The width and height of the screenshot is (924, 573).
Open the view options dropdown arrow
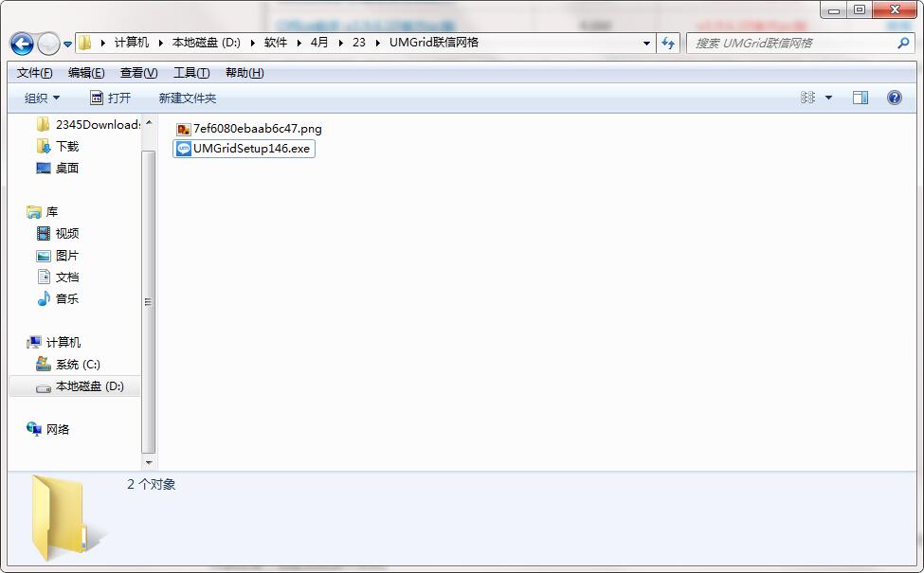[828, 98]
